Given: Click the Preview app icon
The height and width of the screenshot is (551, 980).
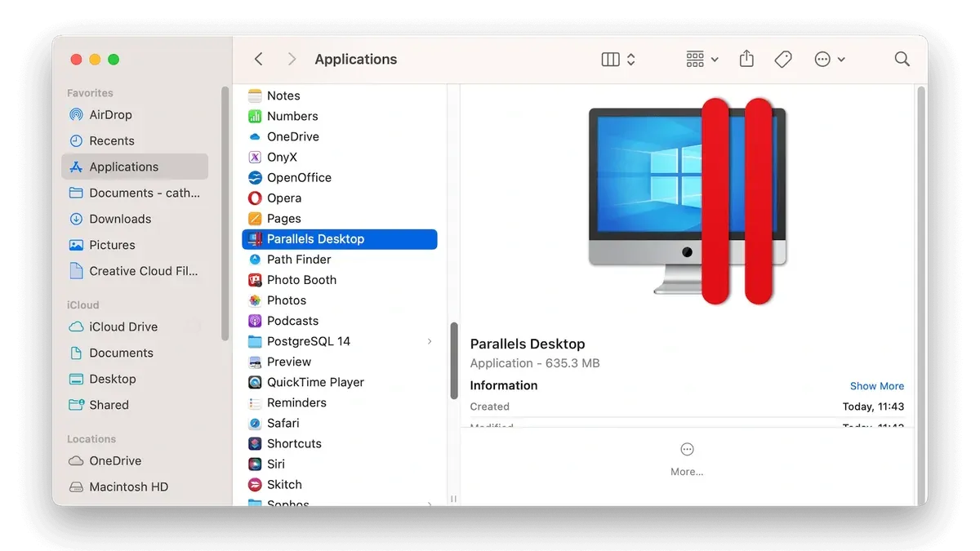Looking at the screenshot, I should click(255, 362).
